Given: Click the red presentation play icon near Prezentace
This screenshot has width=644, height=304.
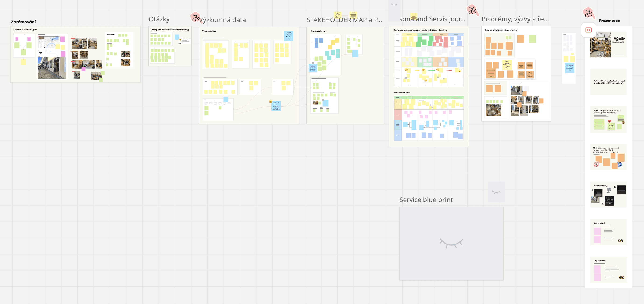Looking at the screenshot, I should coord(588,30).
